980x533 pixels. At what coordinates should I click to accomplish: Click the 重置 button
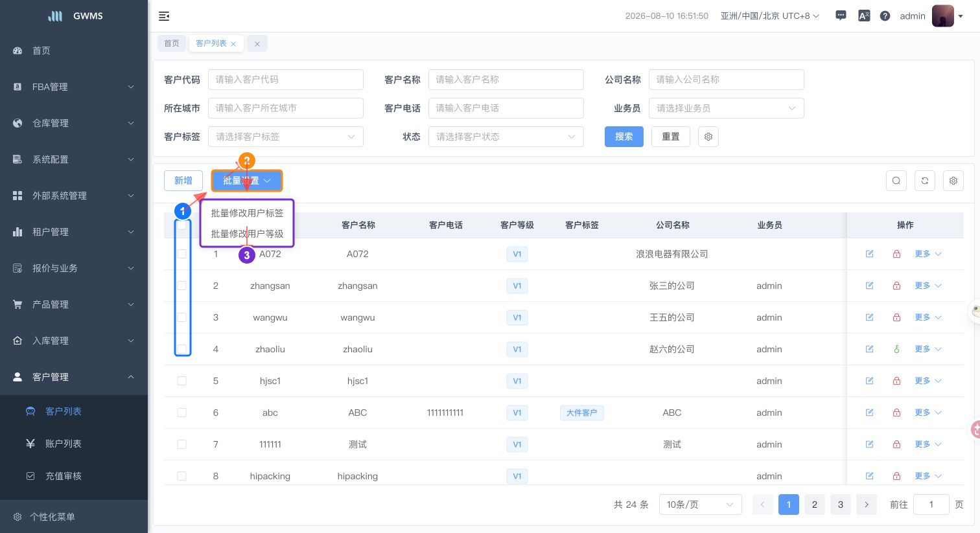point(671,137)
